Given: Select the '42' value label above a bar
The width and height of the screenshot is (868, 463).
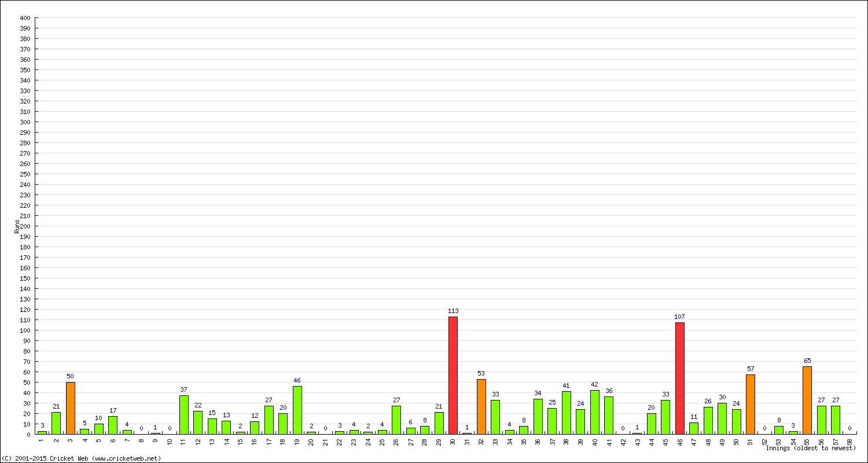Looking at the screenshot, I should (594, 385).
